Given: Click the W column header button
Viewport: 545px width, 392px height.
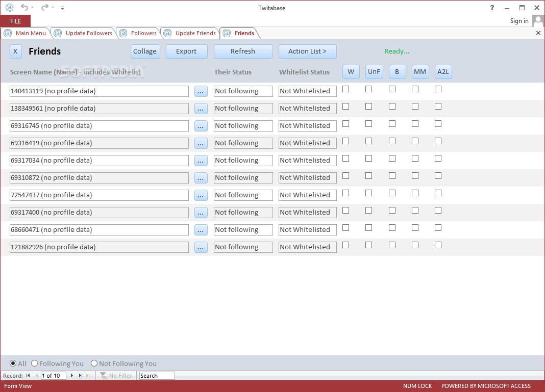Looking at the screenshot, I should [351, 72].
